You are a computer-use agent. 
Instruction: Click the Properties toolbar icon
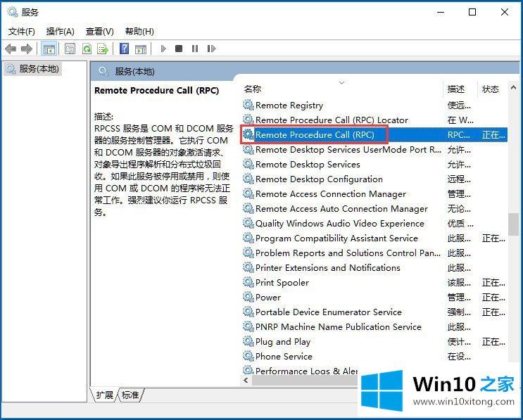[x=70, y=49]
